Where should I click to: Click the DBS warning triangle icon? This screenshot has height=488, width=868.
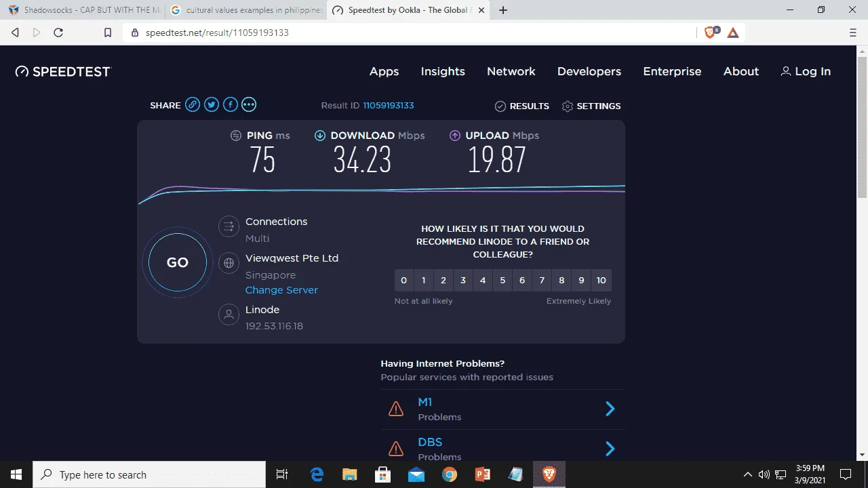click(x=395, y=449)
